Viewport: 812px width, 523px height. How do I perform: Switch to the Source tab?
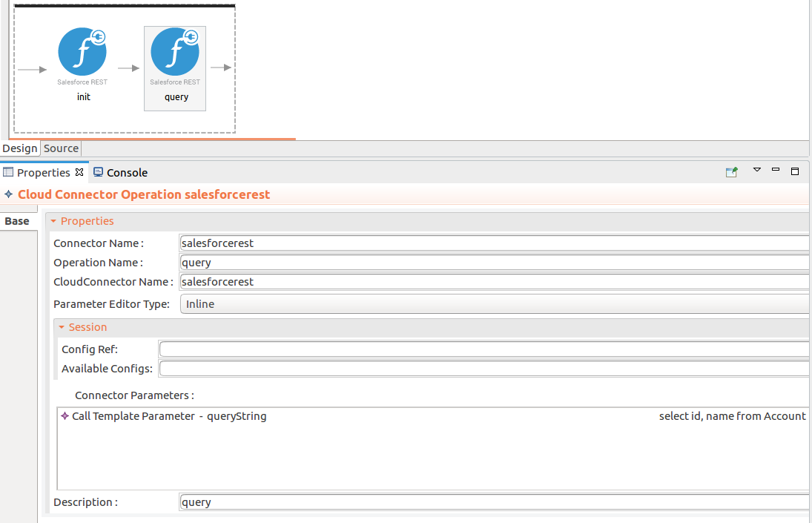[x=61, y=148]
